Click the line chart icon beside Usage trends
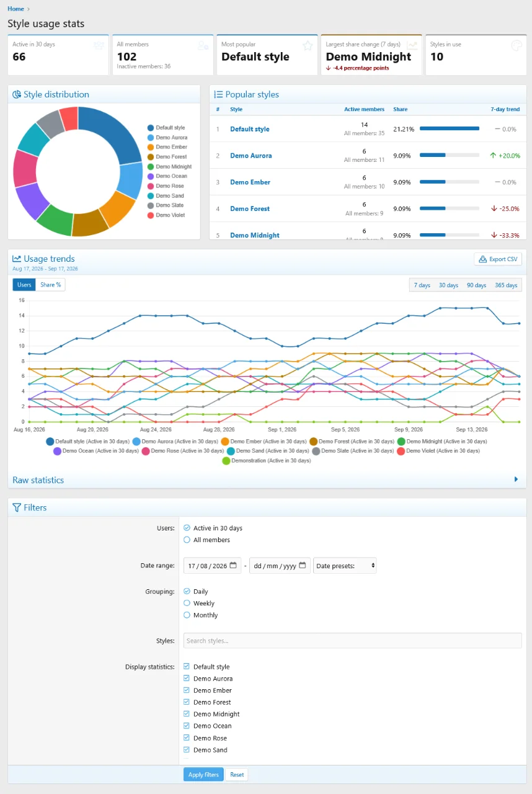The height and width of the screenshot is (794, 532). click(x=17, y=259)
